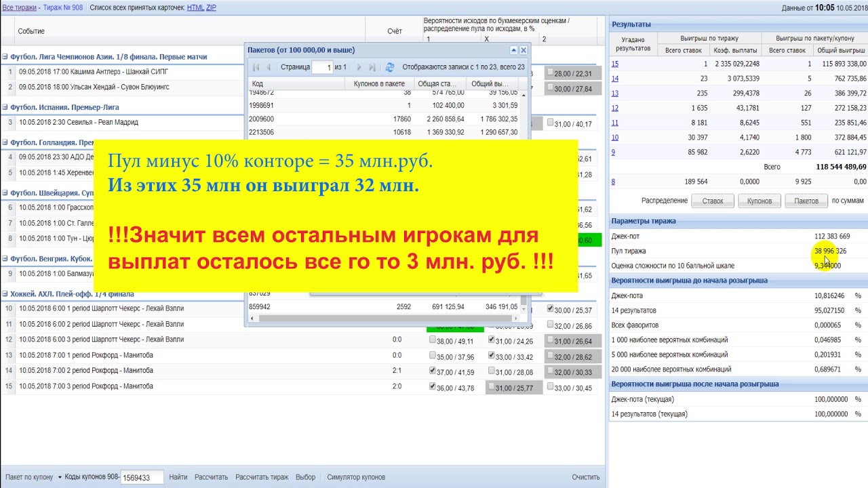Show distribution by Купонов
Viewport: 868px width, 488px height.
point(759,201)
